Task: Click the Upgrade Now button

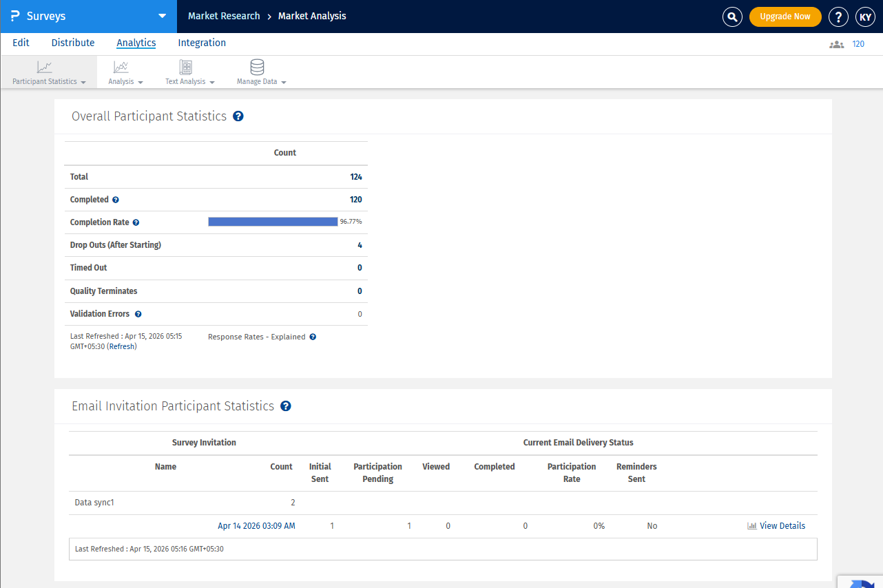Action: (x=785, y=17)
